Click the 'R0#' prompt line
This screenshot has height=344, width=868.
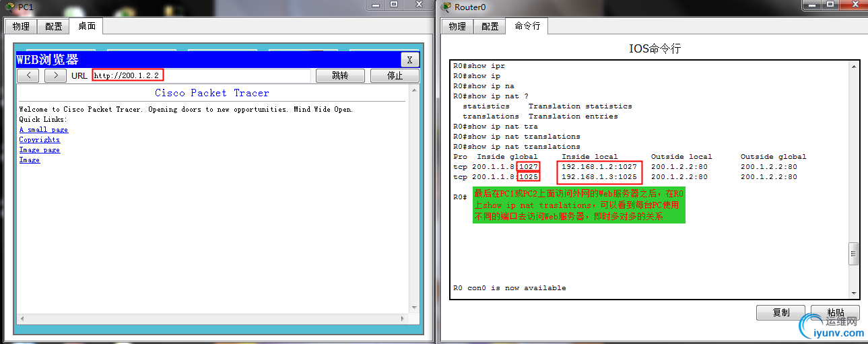(x=460, y=197)
